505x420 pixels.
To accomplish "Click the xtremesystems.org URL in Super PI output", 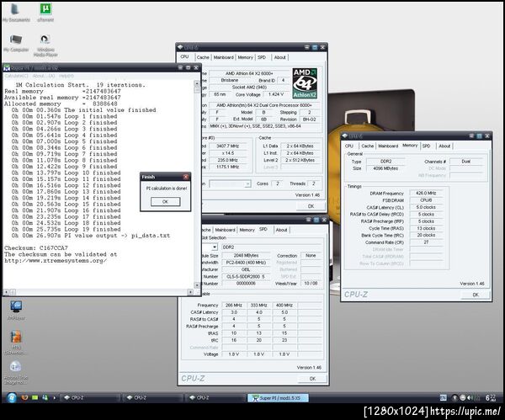I will point(56,261).
